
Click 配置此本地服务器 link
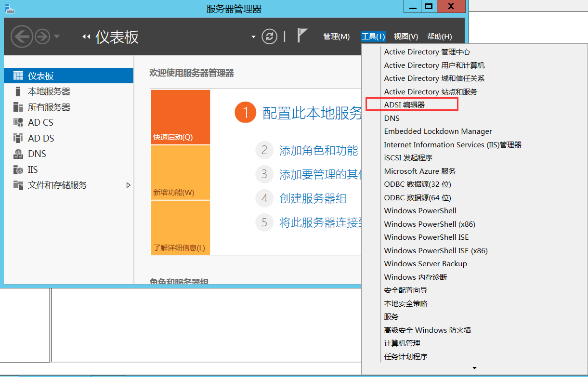312,113
